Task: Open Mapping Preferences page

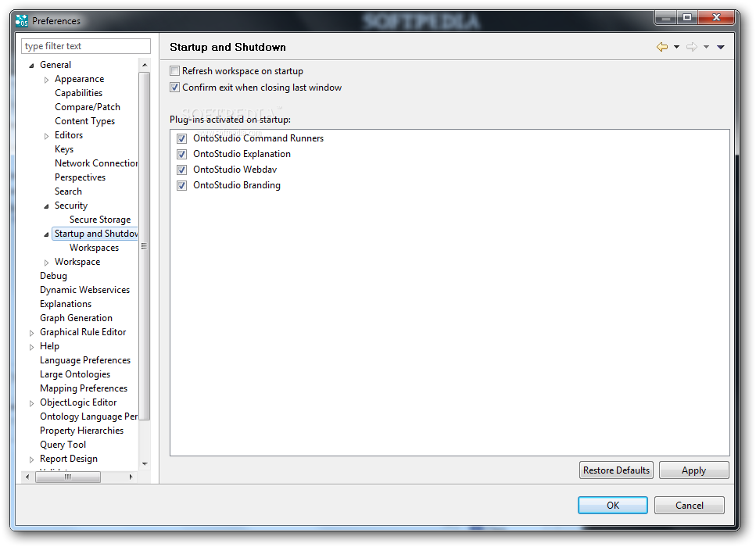Action: (84, 388)
